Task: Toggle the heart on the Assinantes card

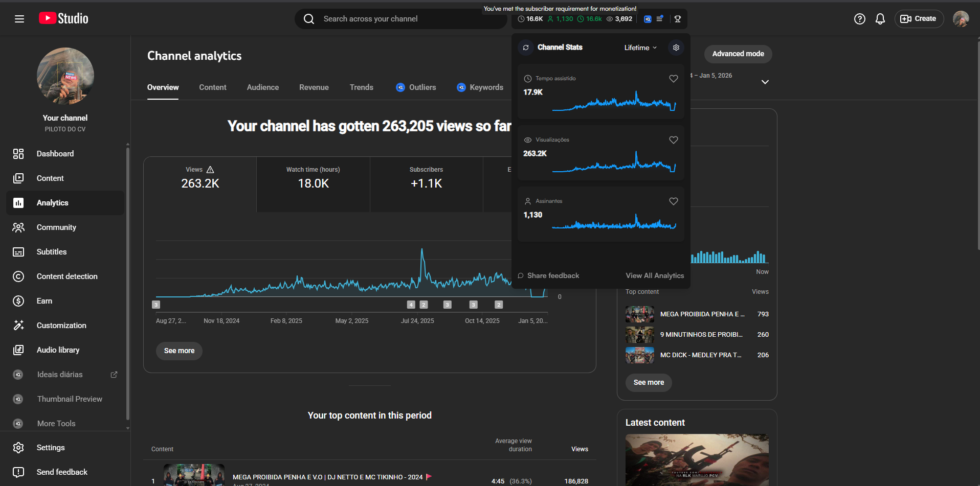Action: [x=673, y=201]
